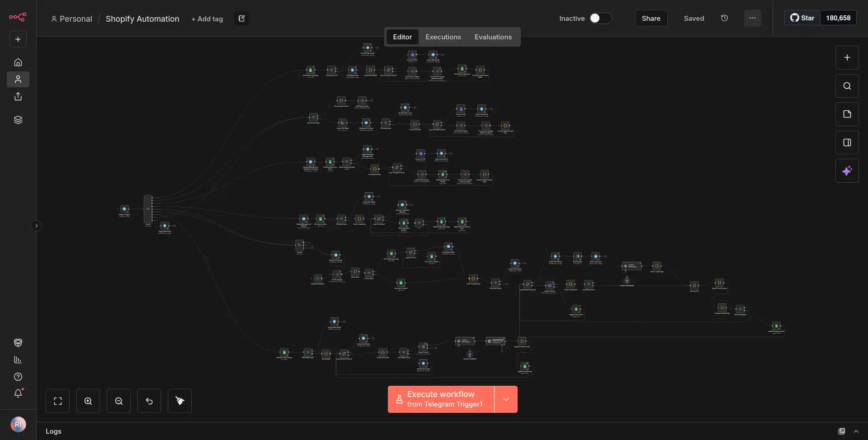The height and width of the screenshot is (440, 868).
Task: Expand the collapsed left sidebar arrow
Action: (x=37, y=226)
